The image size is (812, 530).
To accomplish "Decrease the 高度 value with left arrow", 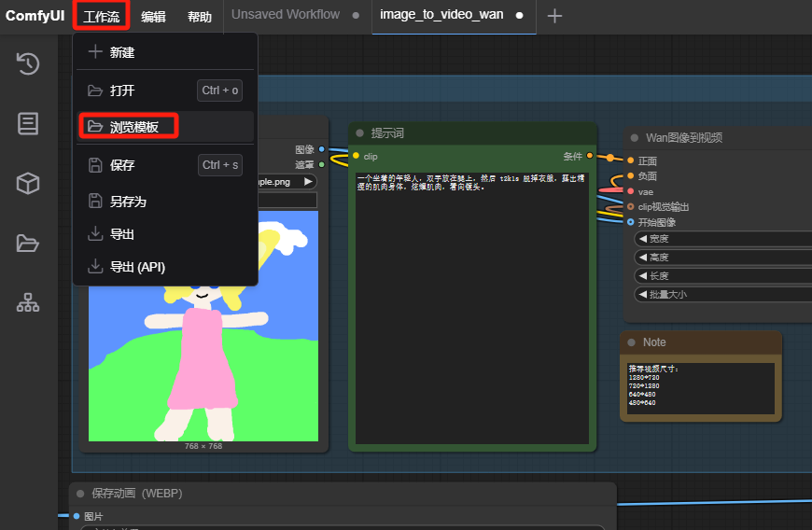I will coord(643,258).
